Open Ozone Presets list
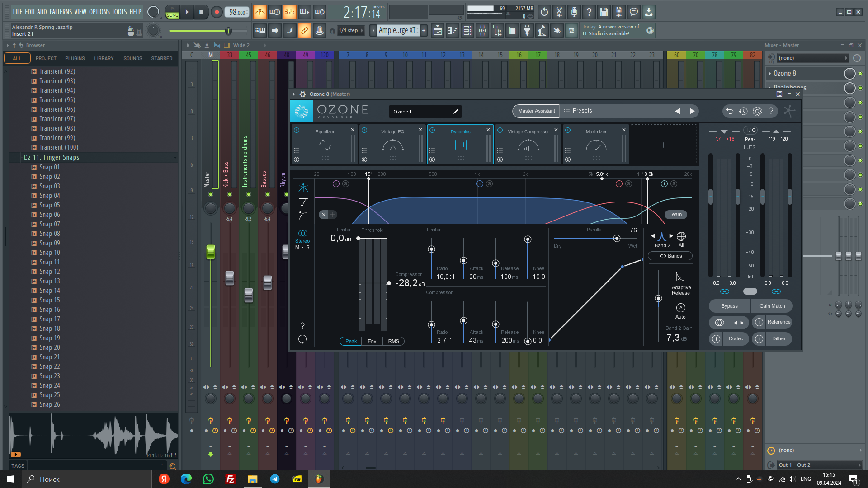This screenshot has width=868, height=488. tap(615, 111)
